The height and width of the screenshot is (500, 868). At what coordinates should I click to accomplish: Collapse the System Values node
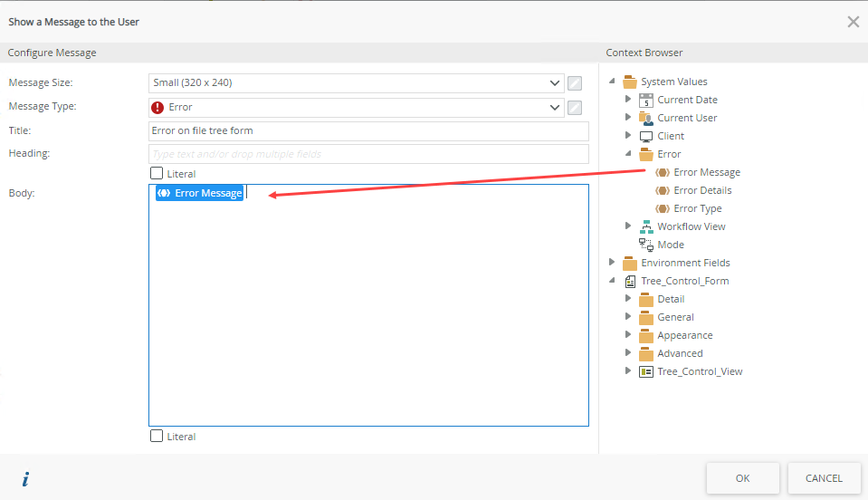point(612,81)
